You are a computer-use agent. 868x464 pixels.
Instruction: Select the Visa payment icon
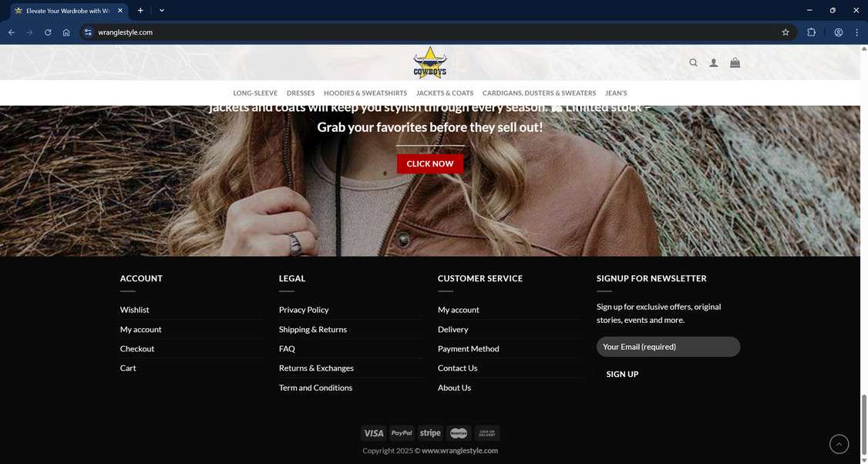(374, 432)
